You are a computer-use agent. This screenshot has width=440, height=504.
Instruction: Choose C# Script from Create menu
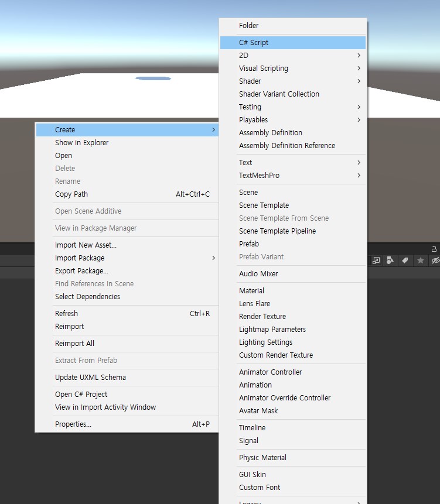293,43
